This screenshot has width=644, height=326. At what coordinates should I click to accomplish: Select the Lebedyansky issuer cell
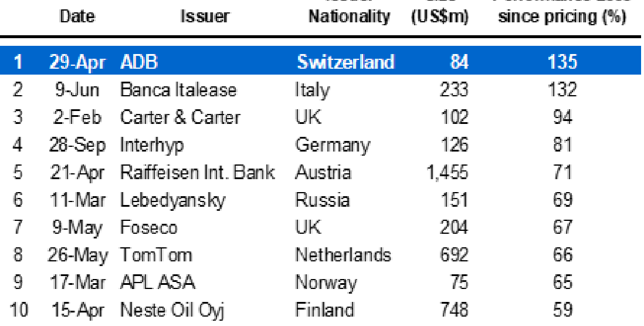point(172,201)
